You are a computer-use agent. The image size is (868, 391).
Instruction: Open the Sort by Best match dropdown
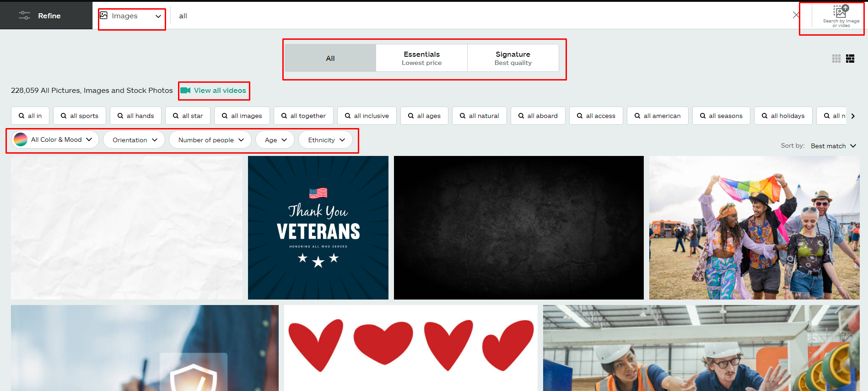pos(833,146)
